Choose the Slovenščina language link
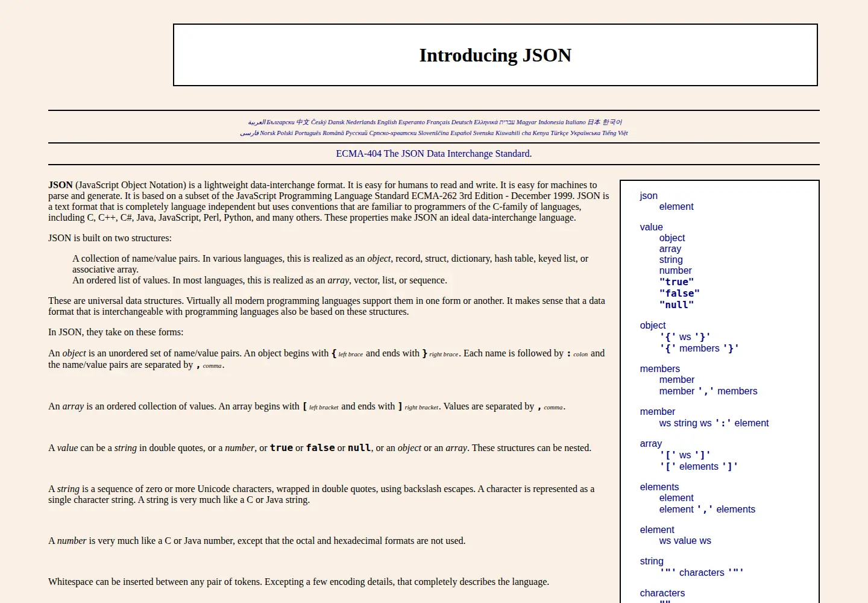 tap(433, 133)
